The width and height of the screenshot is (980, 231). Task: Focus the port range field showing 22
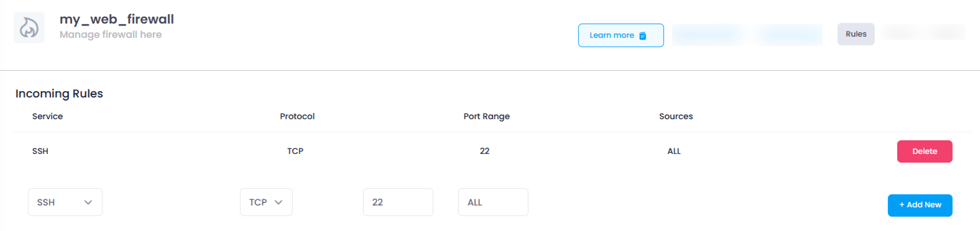coord(398,202)
